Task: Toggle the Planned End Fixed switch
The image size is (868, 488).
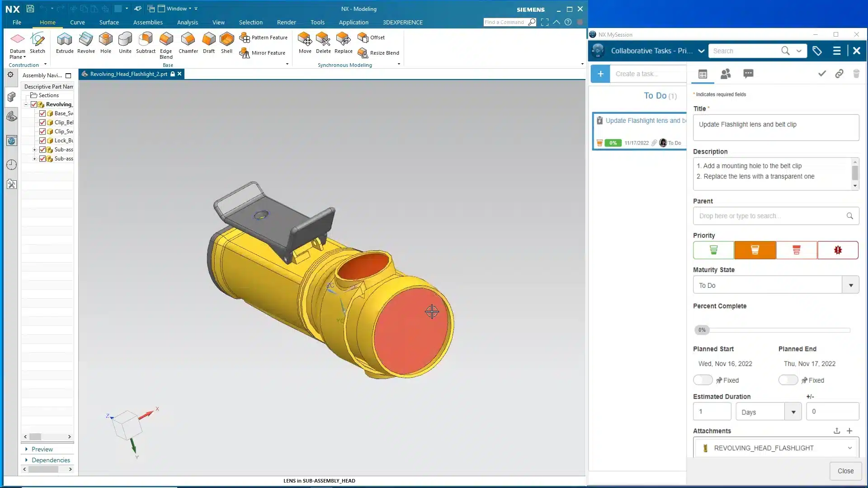Action: point(788,380)
